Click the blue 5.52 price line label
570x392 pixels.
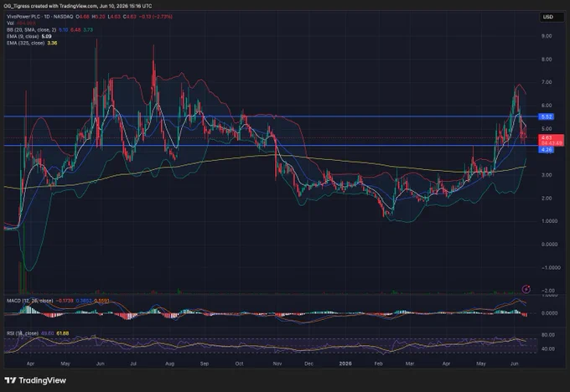(547, 116)
